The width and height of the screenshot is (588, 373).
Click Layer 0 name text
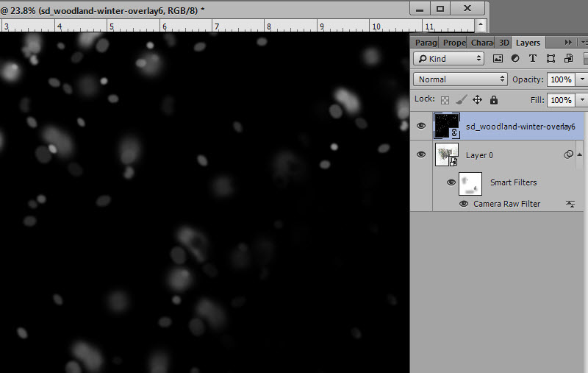pyautogui.click(x=479, y=155)
